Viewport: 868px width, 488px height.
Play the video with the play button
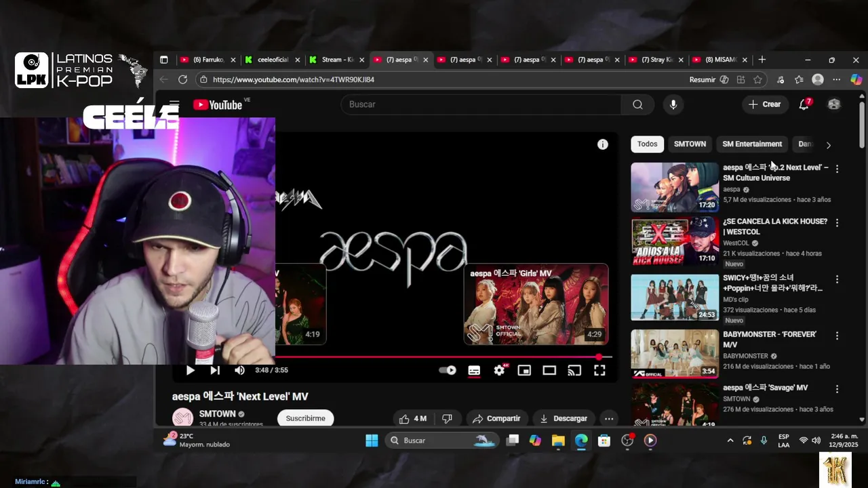point(191,370)
